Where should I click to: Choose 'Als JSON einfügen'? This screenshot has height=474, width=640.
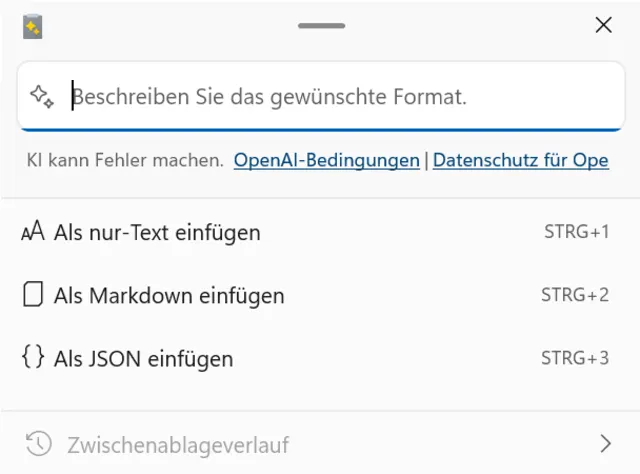click(143, 357)
